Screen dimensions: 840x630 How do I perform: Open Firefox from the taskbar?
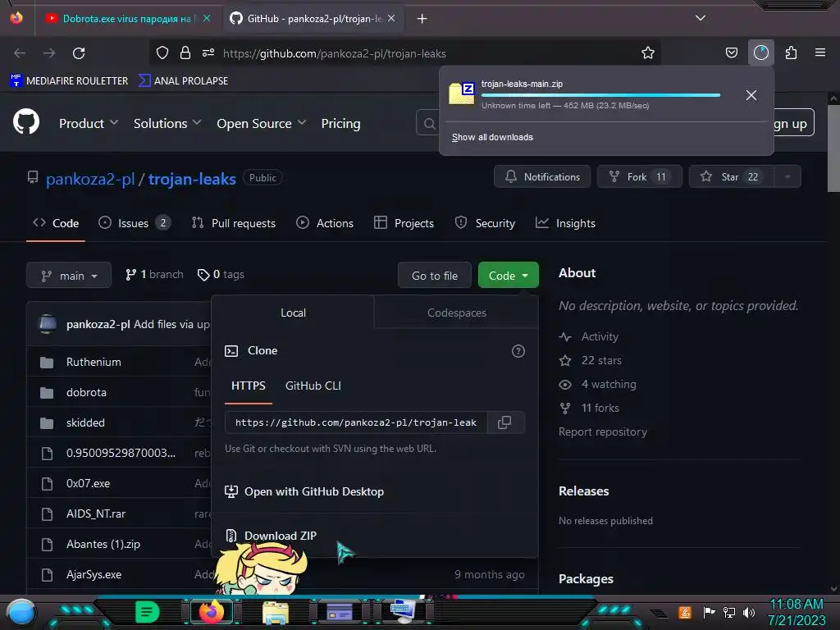coord(212,611)
